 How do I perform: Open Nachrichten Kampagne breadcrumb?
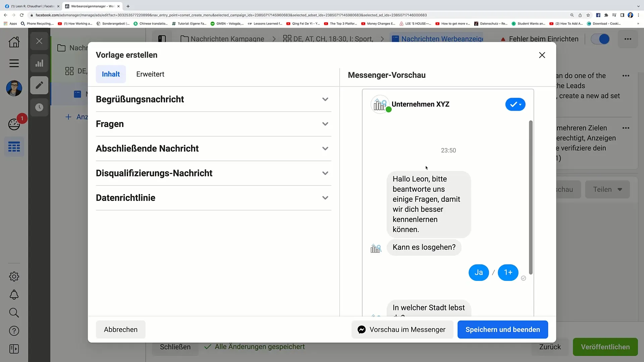[222, 39]
